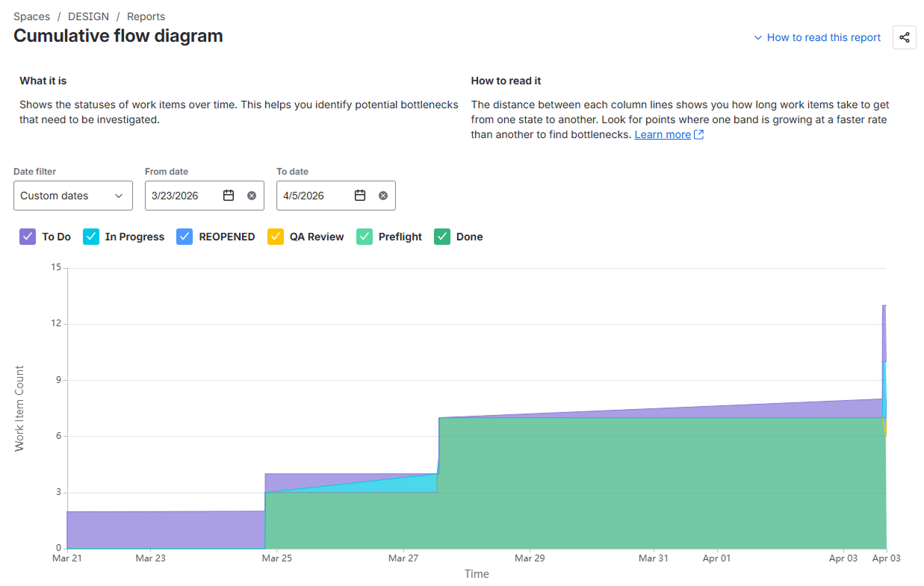Toggle the In Progress status checkbox
This screenshot has width=924, height=586.
pyautogui.click(x=90, y=237)
